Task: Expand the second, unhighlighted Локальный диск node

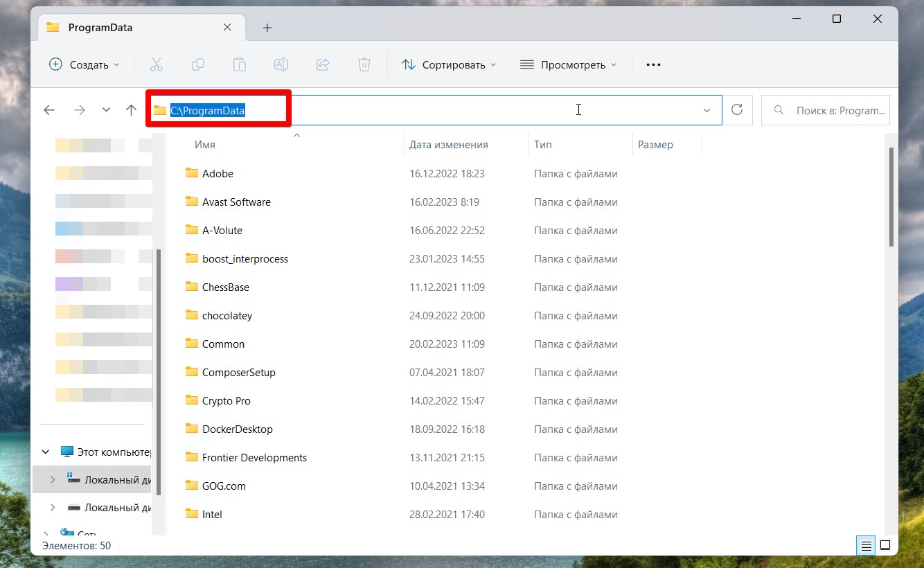Action: tap(53, 508)
